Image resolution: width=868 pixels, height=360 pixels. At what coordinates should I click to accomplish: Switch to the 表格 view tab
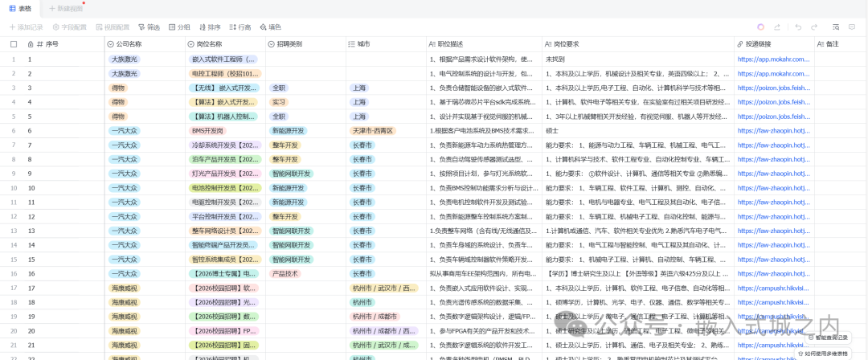tap(20, 8)
